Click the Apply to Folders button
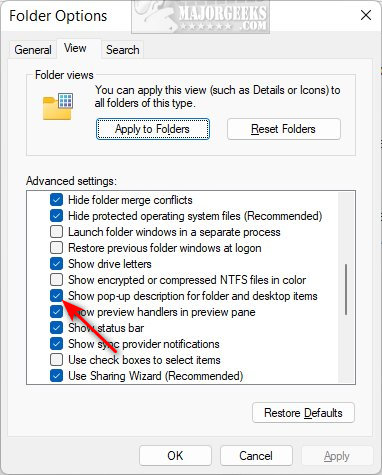382x475 pixels. 153,129
